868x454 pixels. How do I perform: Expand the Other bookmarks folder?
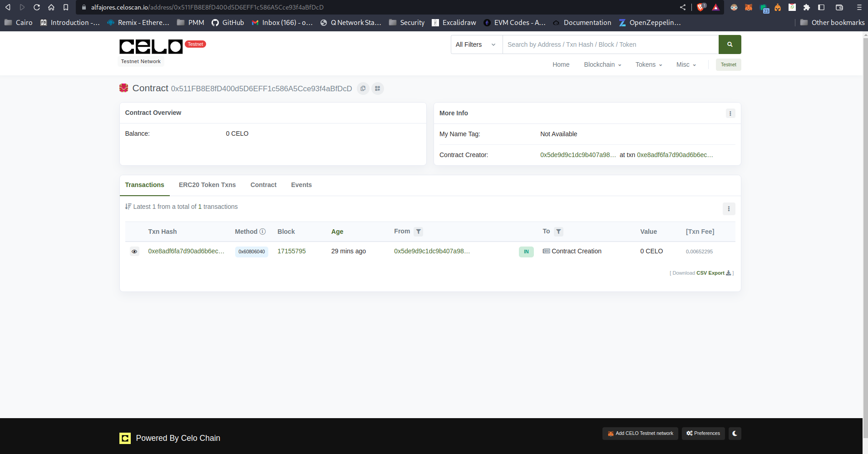(x=832, y=23)
